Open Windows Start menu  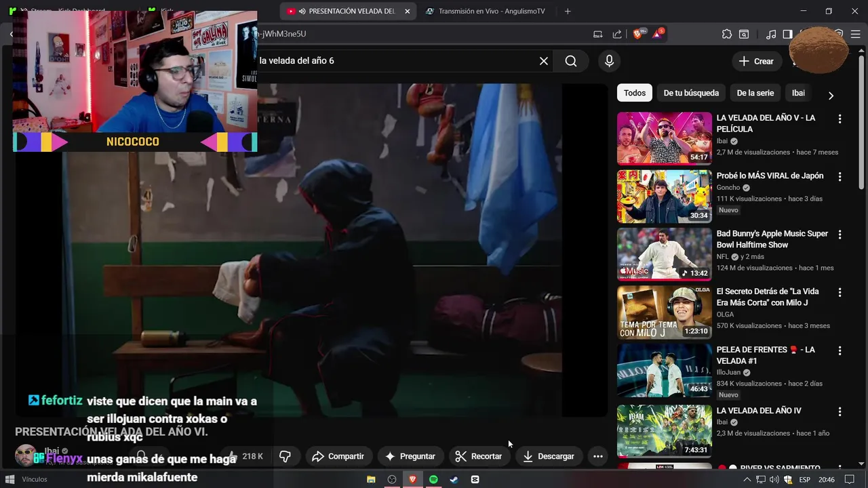[10, 479]
